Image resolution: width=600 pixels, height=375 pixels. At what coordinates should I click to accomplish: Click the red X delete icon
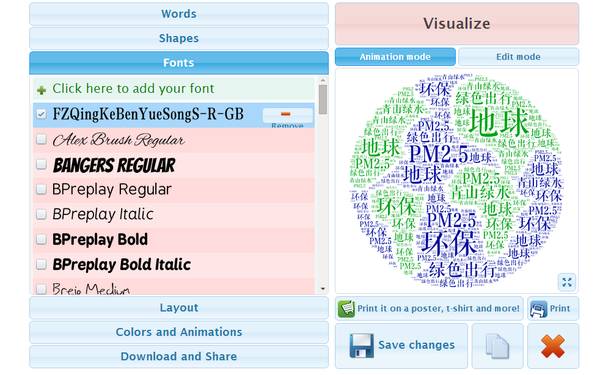553,346
